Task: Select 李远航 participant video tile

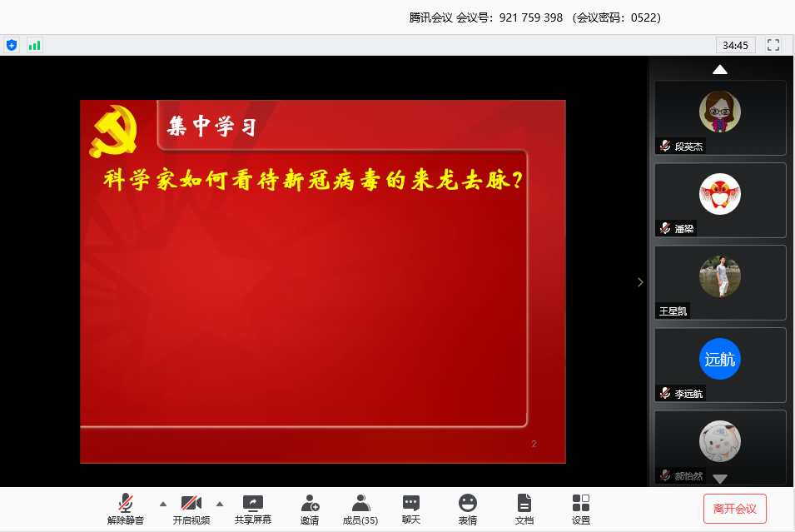Action: pyautogui.click(x=720, y=365)
